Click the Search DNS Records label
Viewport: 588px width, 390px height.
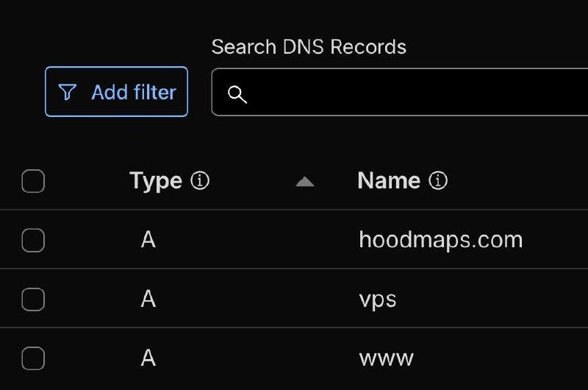coord(309,47)
